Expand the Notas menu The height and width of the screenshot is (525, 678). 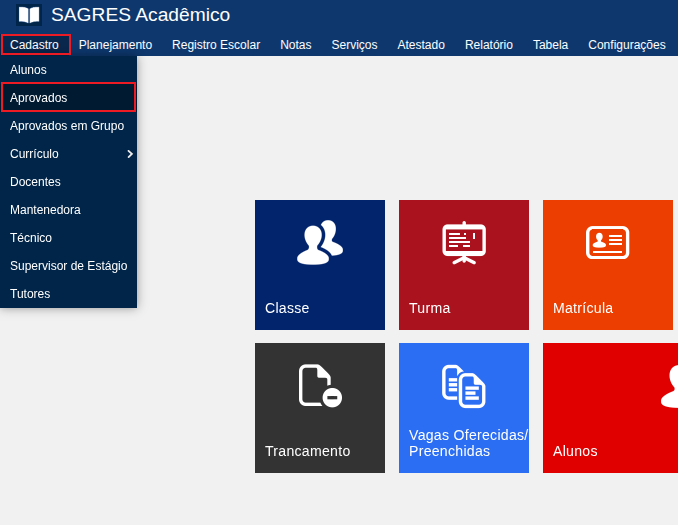click(x=295, y=44)
